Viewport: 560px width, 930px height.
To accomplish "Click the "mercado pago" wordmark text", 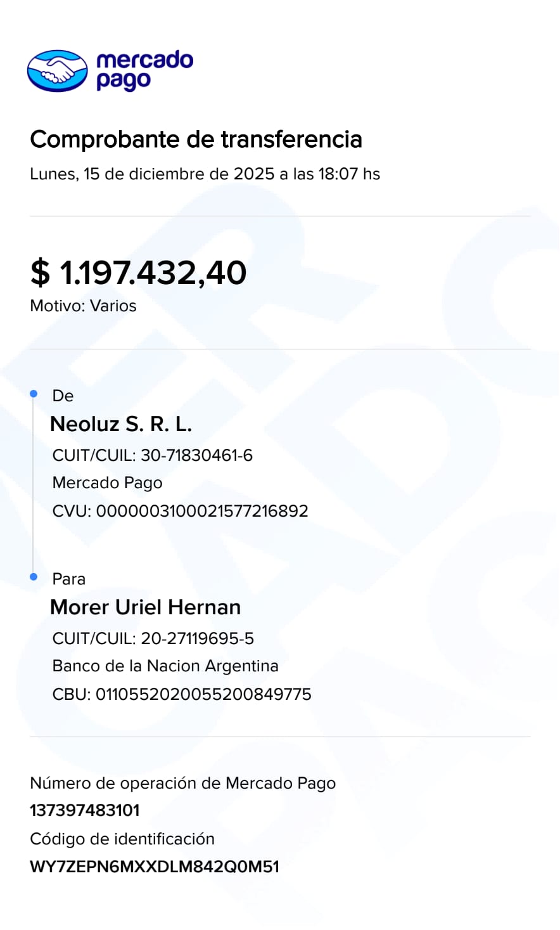I will tap(144, 70).
